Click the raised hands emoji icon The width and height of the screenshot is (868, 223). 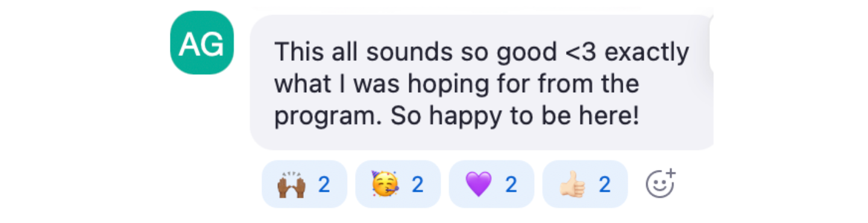click(x=292, y=184)
